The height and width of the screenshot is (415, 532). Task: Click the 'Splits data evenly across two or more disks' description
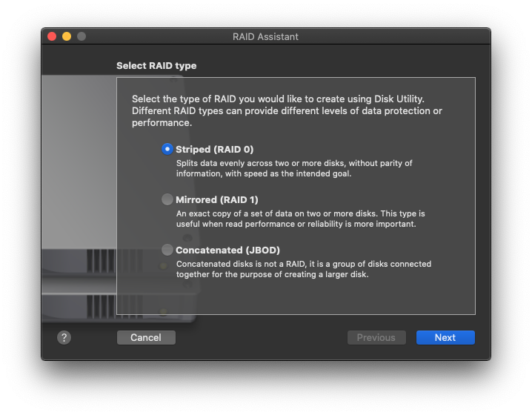pyautogui.click(x=294, y=168)
